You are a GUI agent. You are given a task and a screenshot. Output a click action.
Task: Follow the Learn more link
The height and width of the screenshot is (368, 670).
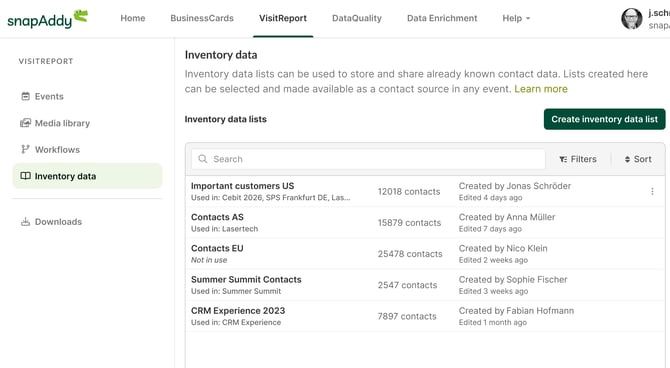click(x=541, y=89)
